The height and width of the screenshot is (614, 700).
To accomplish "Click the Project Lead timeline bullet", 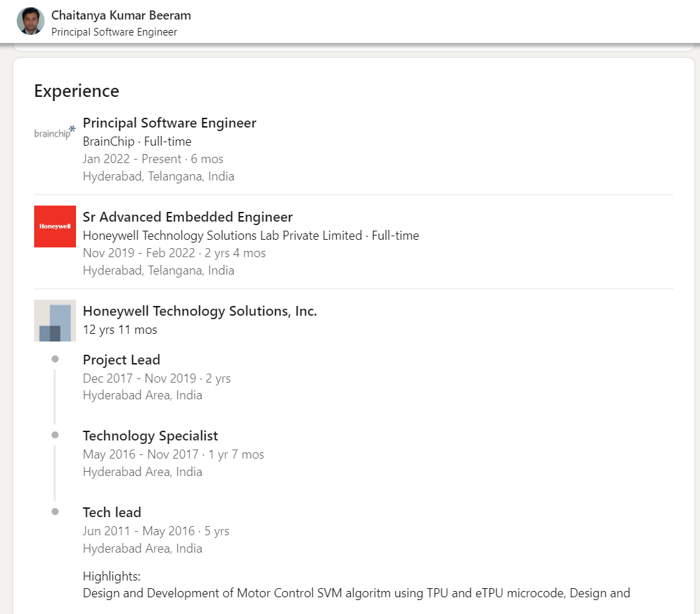I will (x=55, y=359).
